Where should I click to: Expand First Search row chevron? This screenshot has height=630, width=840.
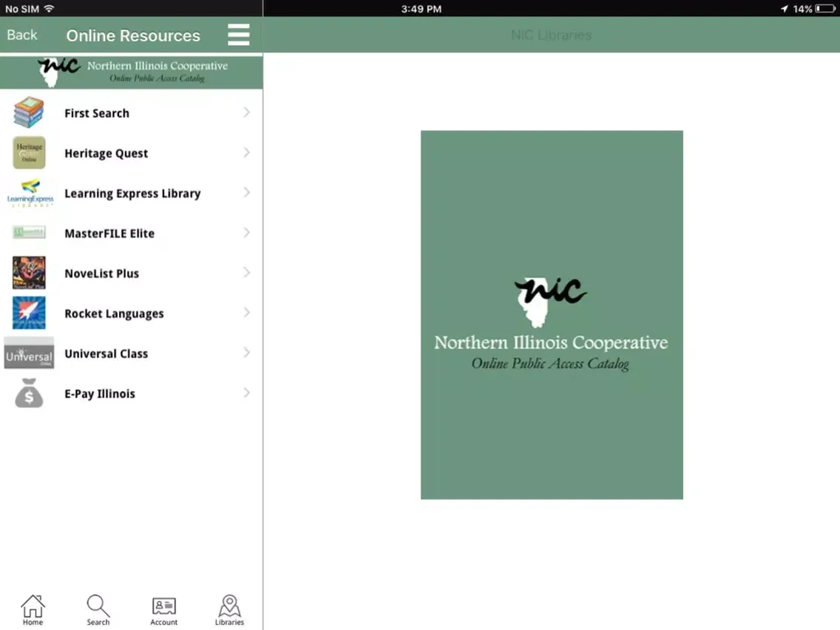pos(246,112)
